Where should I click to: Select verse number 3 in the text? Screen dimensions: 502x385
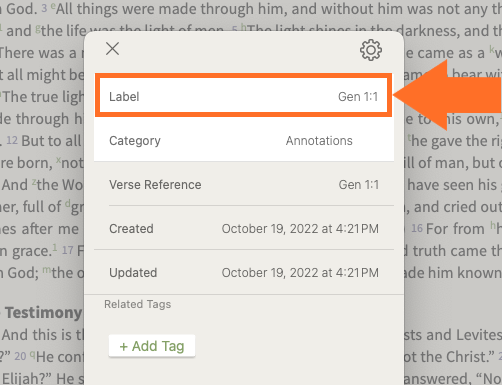[44, 8]
